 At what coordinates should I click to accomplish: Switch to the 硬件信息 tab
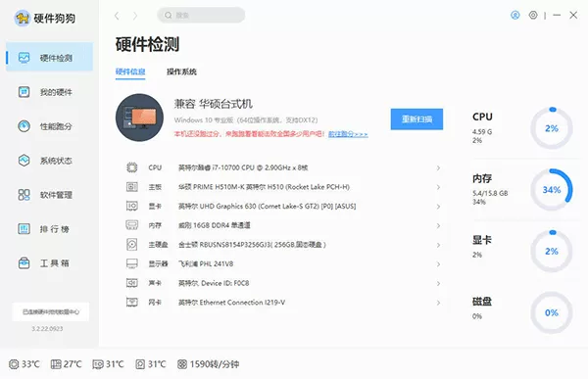130,71
